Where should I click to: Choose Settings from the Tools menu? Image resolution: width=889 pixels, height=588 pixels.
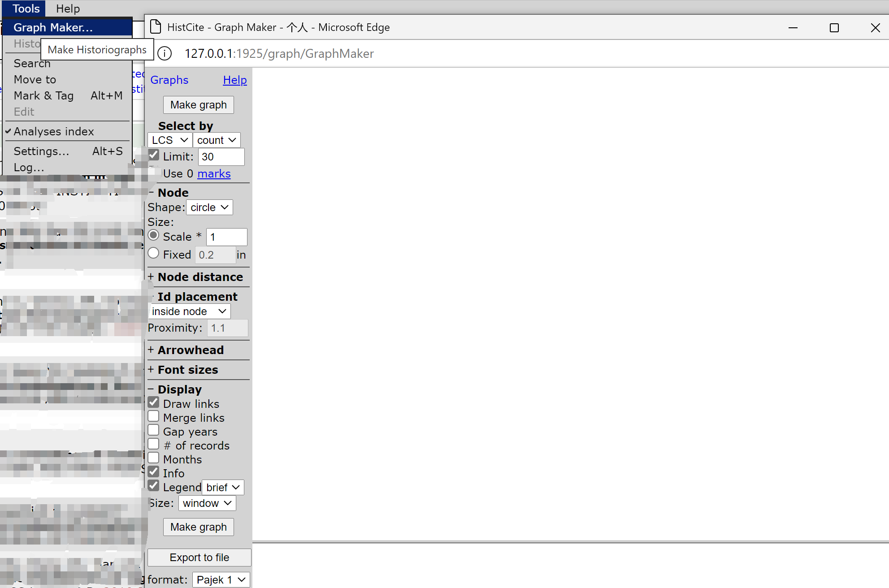click(42, 151)
